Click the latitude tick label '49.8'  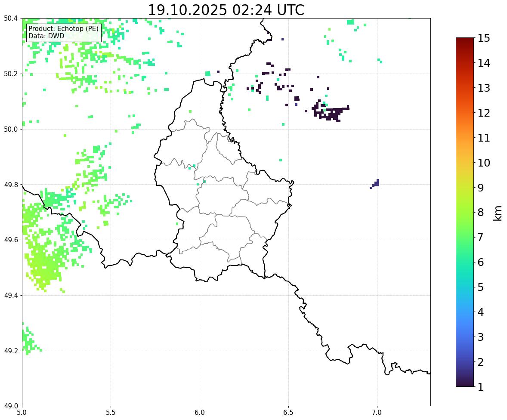point(10,185)
